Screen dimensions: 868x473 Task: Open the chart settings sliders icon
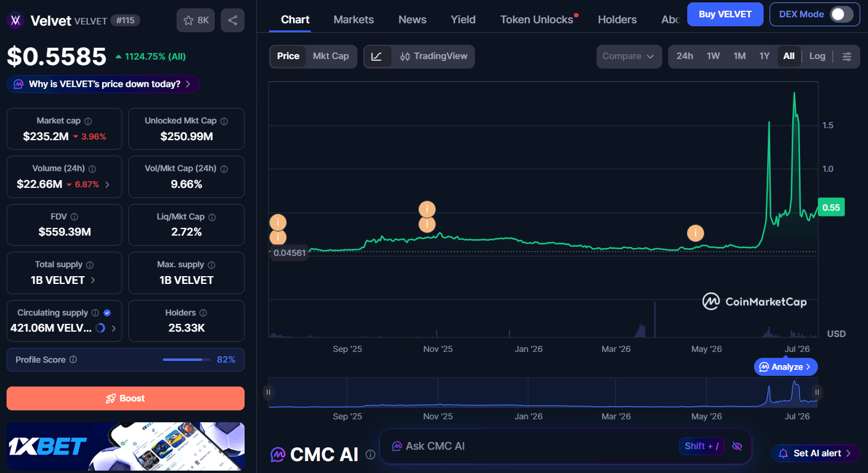coord(847,56)
